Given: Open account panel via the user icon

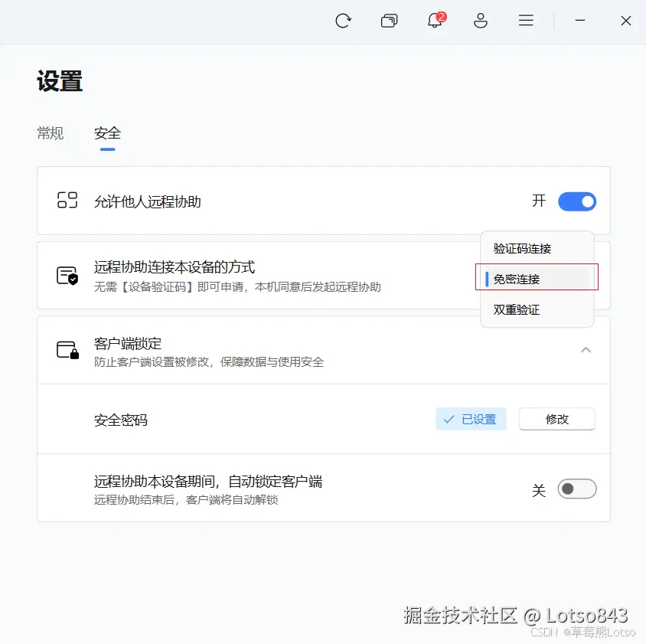Looking at the screenshot, I should tap(481, 21).
